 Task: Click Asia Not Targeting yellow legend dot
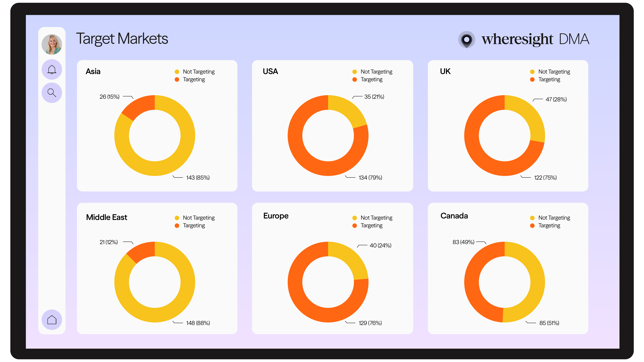[177, 72]
